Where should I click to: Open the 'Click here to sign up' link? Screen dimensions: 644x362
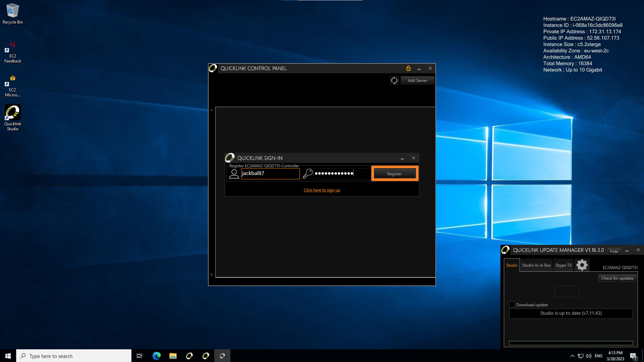[322, 190]
